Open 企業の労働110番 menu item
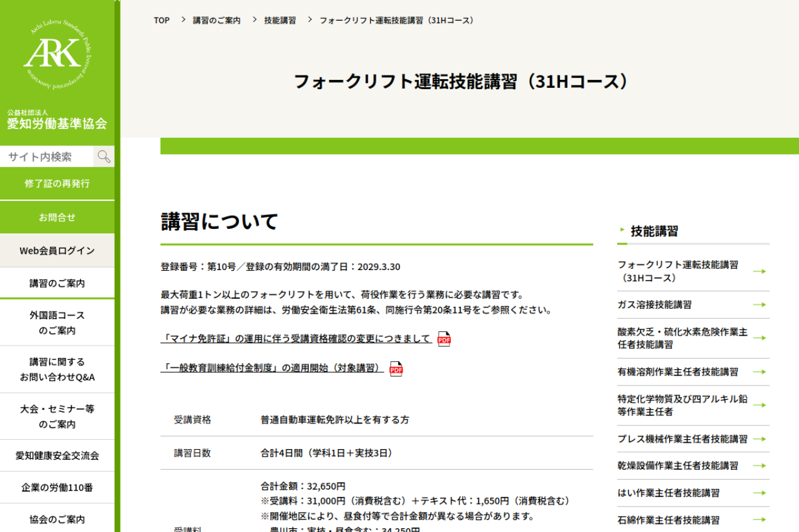 point(57,487)
